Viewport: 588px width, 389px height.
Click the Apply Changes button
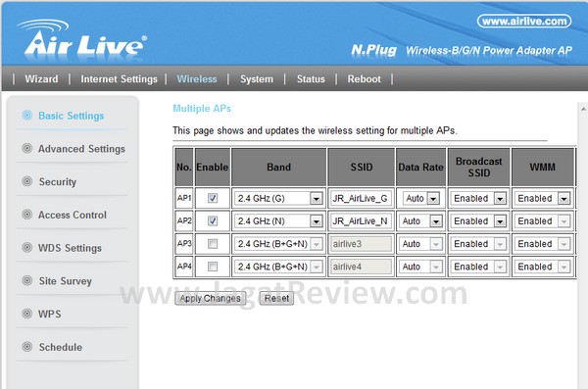pyautogui.click(x=210, y=298)
